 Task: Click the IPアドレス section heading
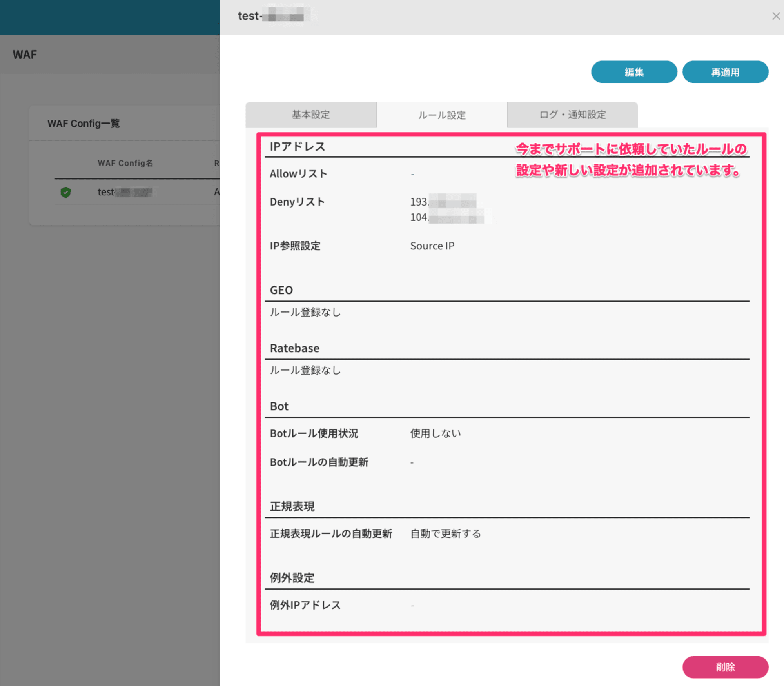[298, 147]
